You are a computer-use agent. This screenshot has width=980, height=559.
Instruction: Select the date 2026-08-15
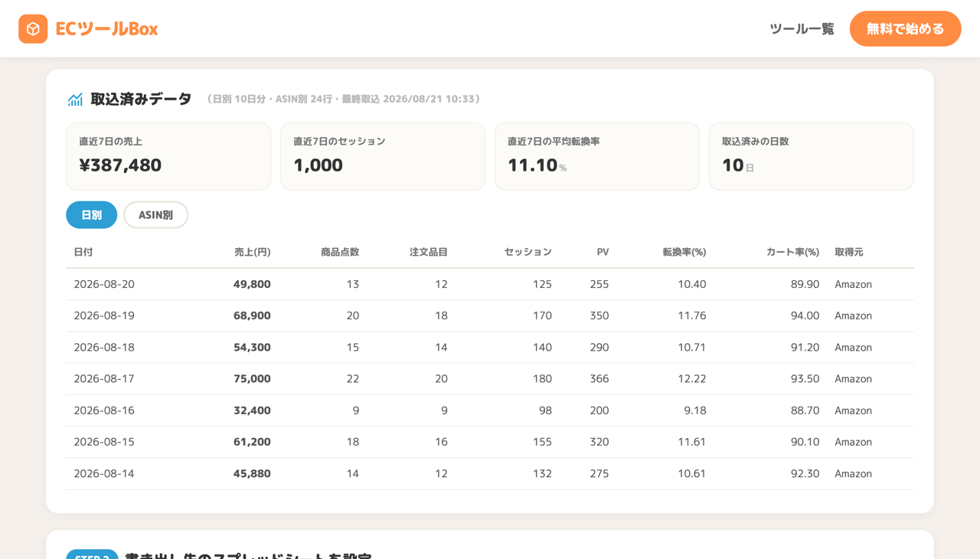pyautogui.click(x=104, y=442)
